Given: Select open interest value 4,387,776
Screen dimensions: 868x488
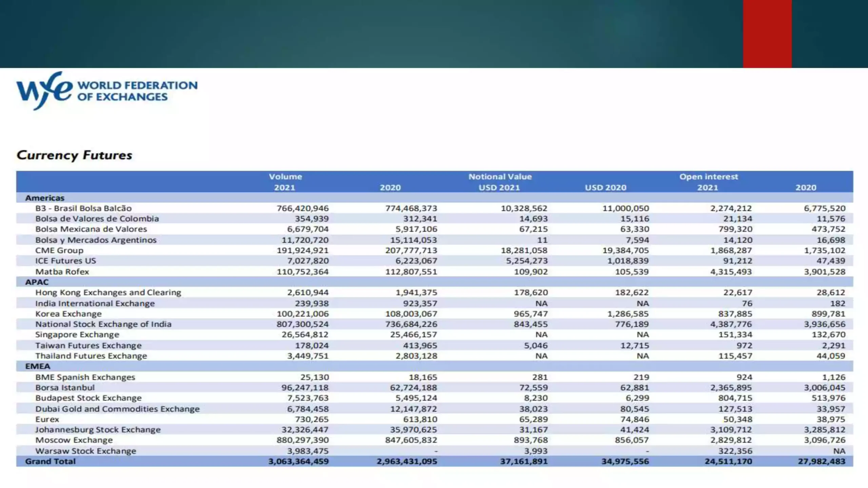Looking at the screenshot, I should [731, 324].
